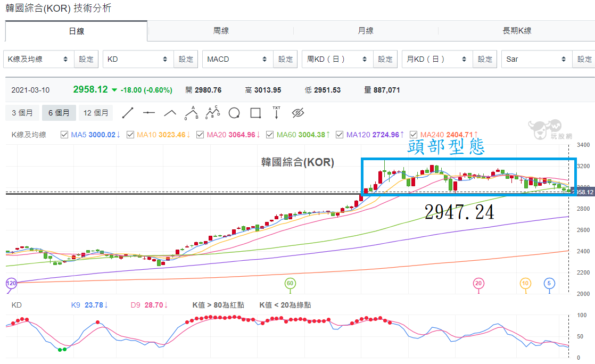
Task: Select the horizontal line drawing tool
Action: pos(149,113)
